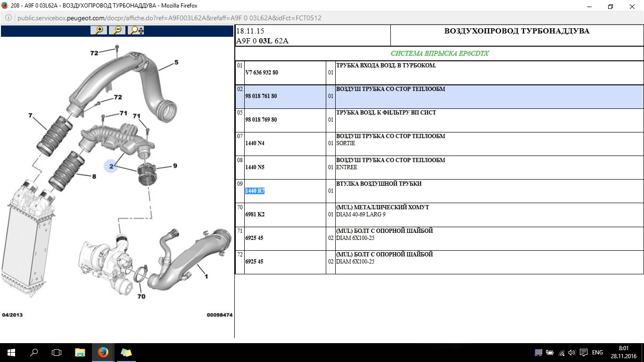The image size is (644, 362).
Task: Click callout number 9 on diagram
Action: pos(175,165)
